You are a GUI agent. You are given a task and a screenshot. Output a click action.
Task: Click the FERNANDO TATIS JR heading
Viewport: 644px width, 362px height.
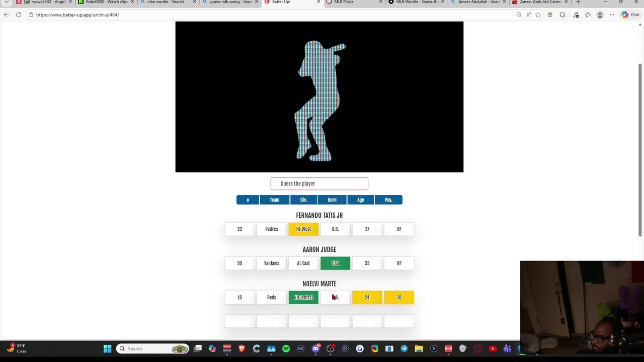pos(319,216)
